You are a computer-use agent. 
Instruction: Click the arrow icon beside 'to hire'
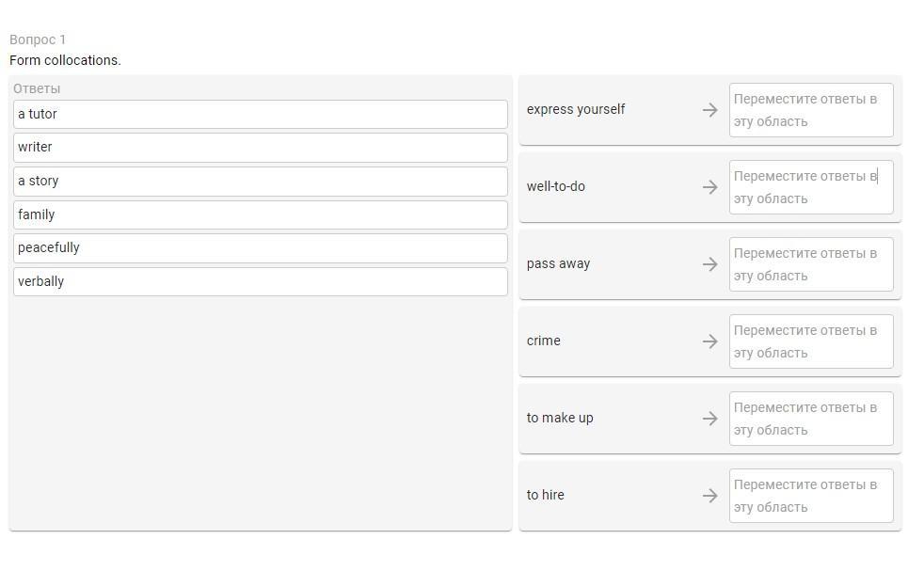710,496
